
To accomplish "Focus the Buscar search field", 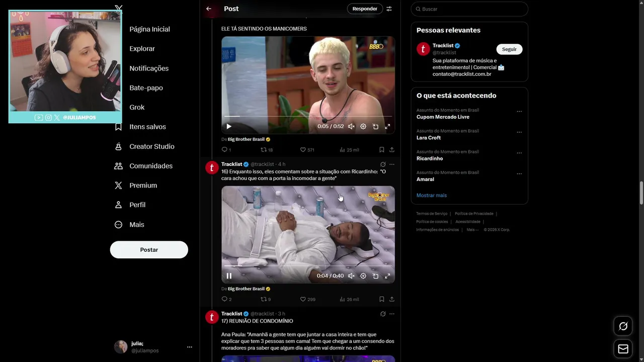I will point(469,9).
